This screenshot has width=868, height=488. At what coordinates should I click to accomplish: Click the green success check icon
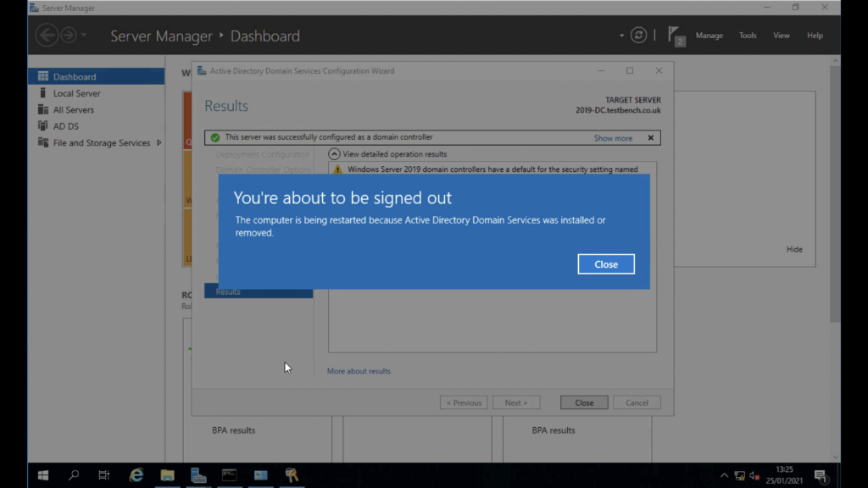(215, 137)
